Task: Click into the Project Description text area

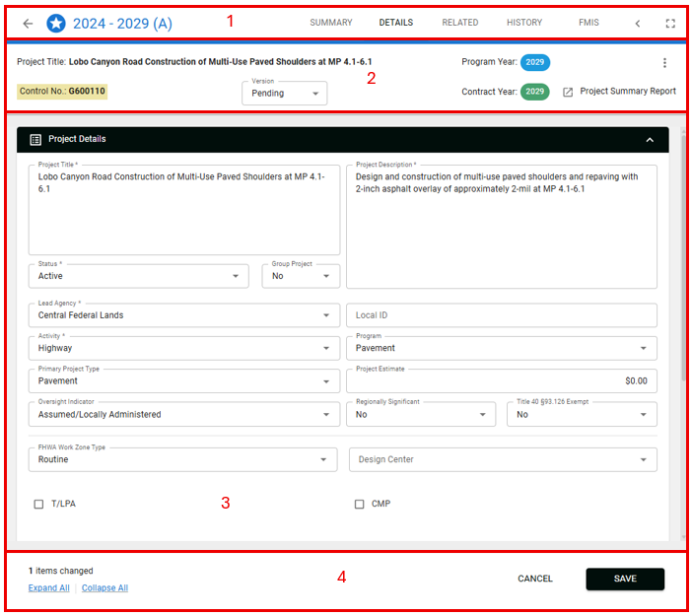Action: (x=502, y=227)
